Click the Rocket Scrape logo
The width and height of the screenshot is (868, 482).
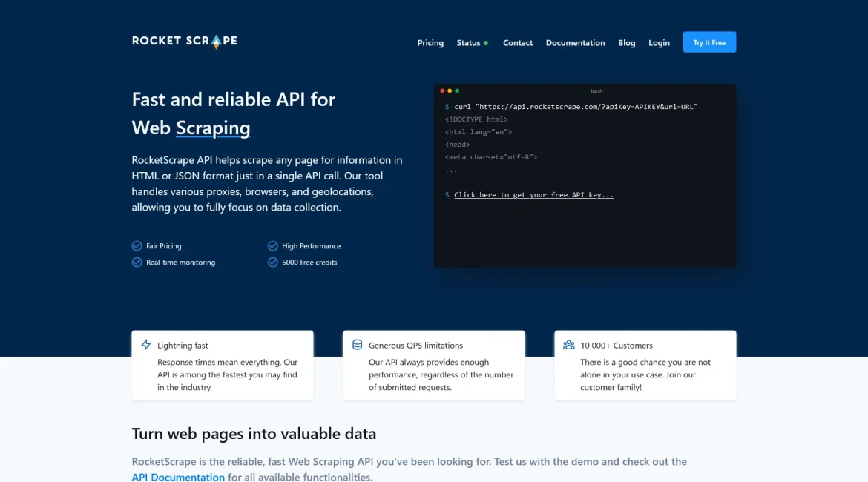coord(184,42)
